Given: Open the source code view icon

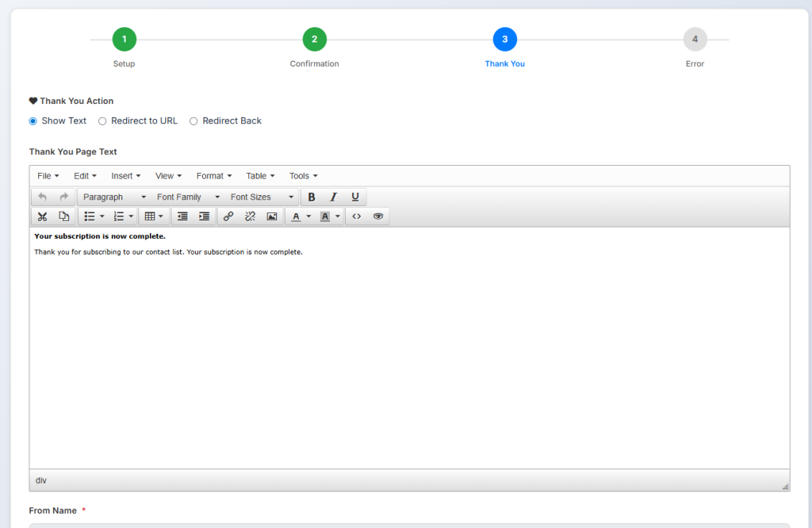Looking at the screenshot, I should coord(357,216).
